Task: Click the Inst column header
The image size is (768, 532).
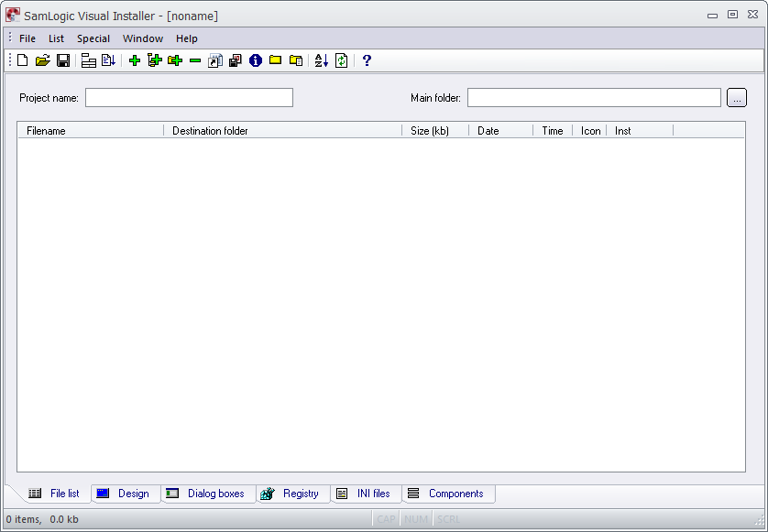Action: [x=641, y=131]
